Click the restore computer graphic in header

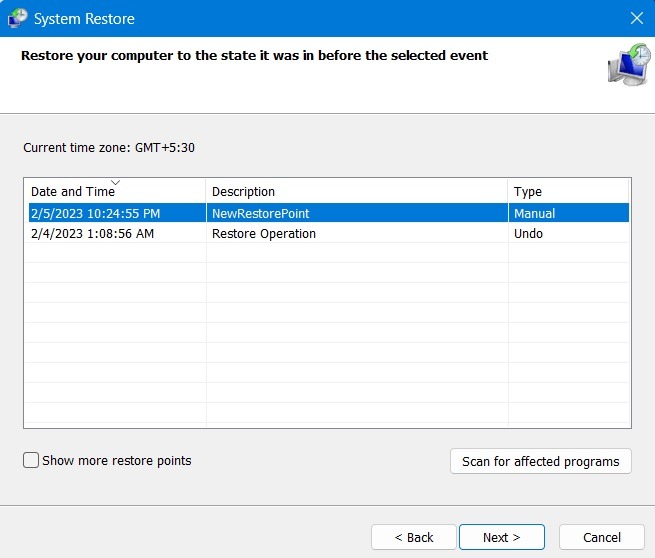pos(629,65)
